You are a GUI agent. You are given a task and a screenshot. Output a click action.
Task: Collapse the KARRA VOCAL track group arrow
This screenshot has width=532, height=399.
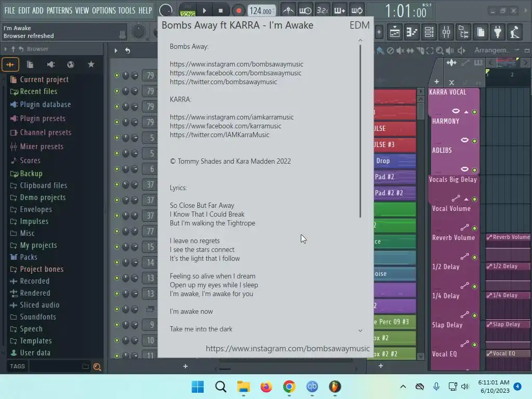[467, 112]
